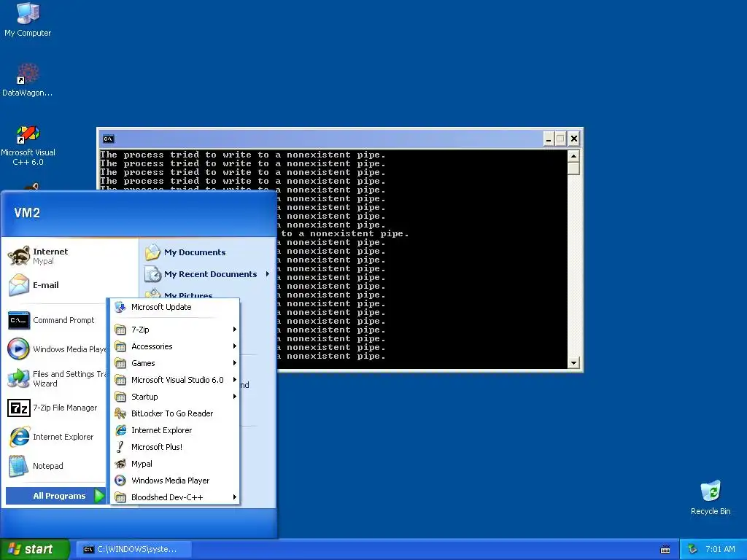Click the My Documents label
The height and width of the screenshot is (560, 747).
[x=195, y=252]
